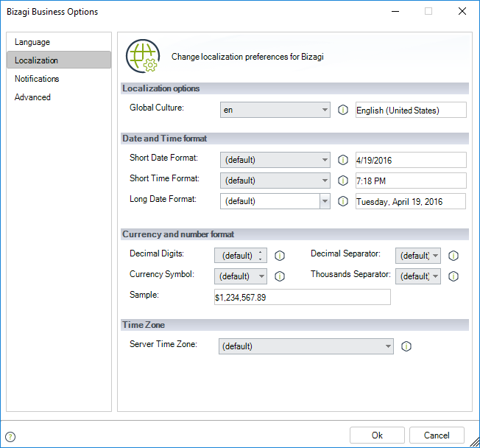Click the Time Zone section header

click(294, 325)
